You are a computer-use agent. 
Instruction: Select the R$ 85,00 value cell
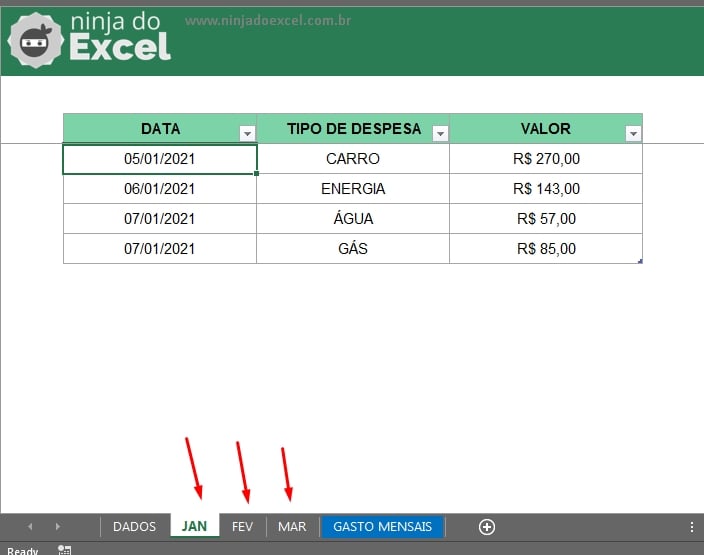tap(546, 249)
